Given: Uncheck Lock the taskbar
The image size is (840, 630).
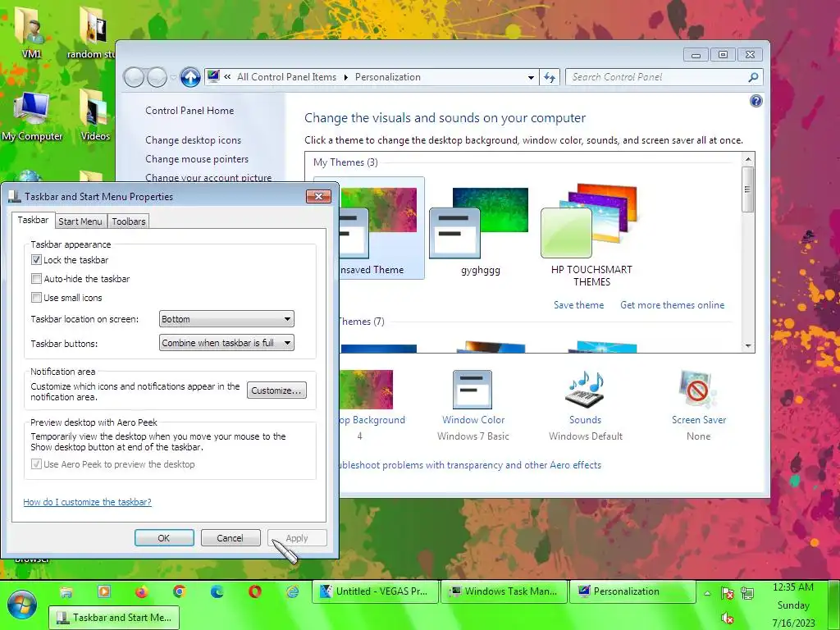Looking at the screenshot, I should coord(36,260).
